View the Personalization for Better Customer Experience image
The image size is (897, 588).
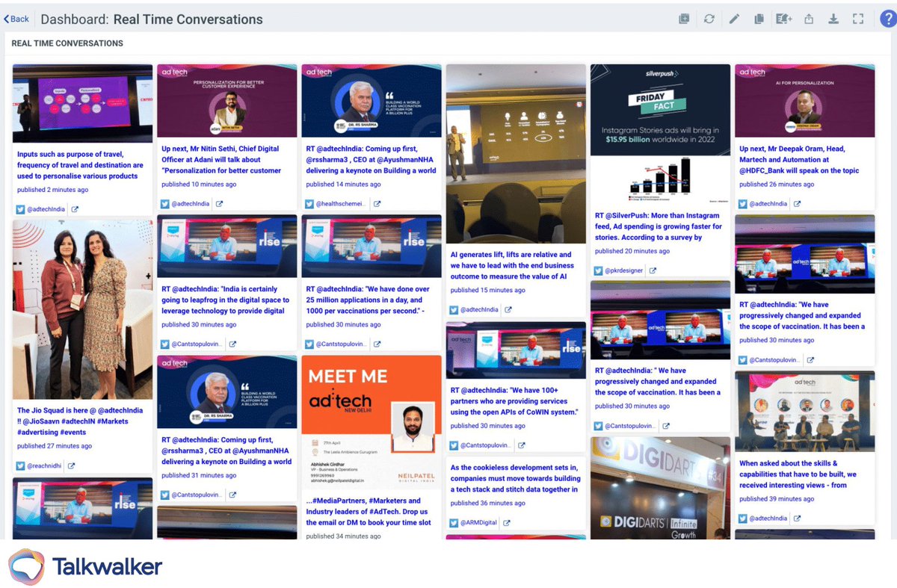point(227,102)
